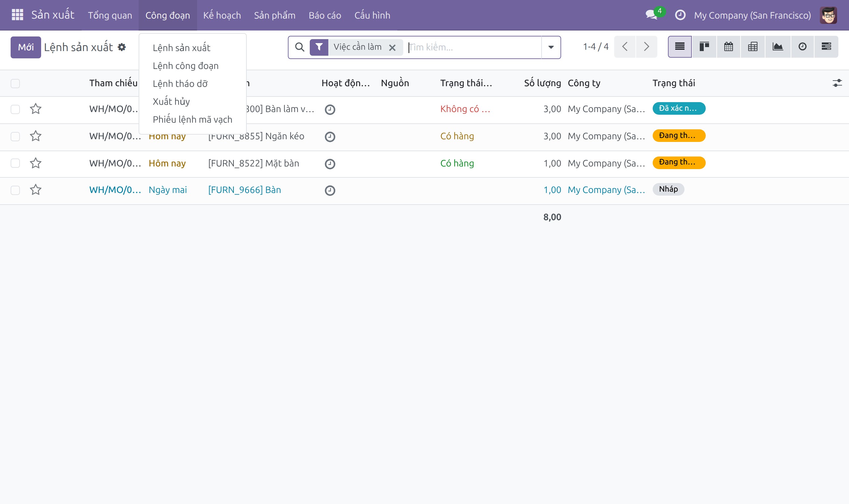Open the user avatar menu

click(828, 15)
